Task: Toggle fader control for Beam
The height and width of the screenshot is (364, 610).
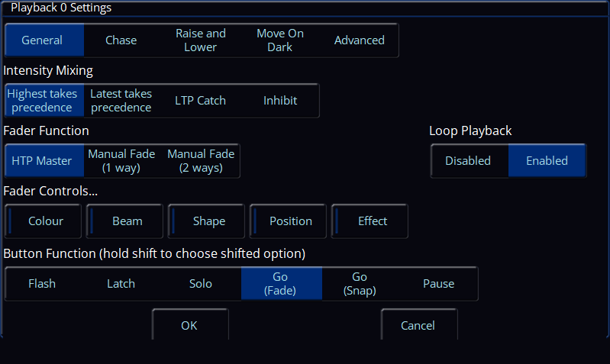Action: (127, 221)
